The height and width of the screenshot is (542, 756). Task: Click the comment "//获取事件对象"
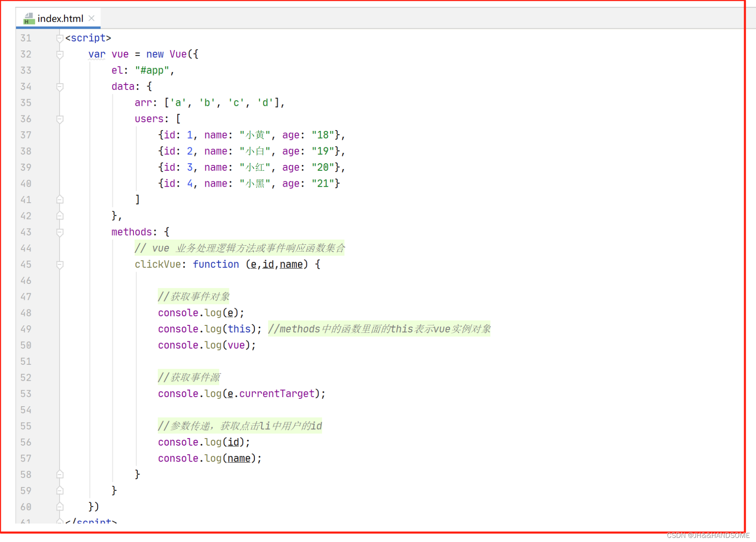click(194, 297)
